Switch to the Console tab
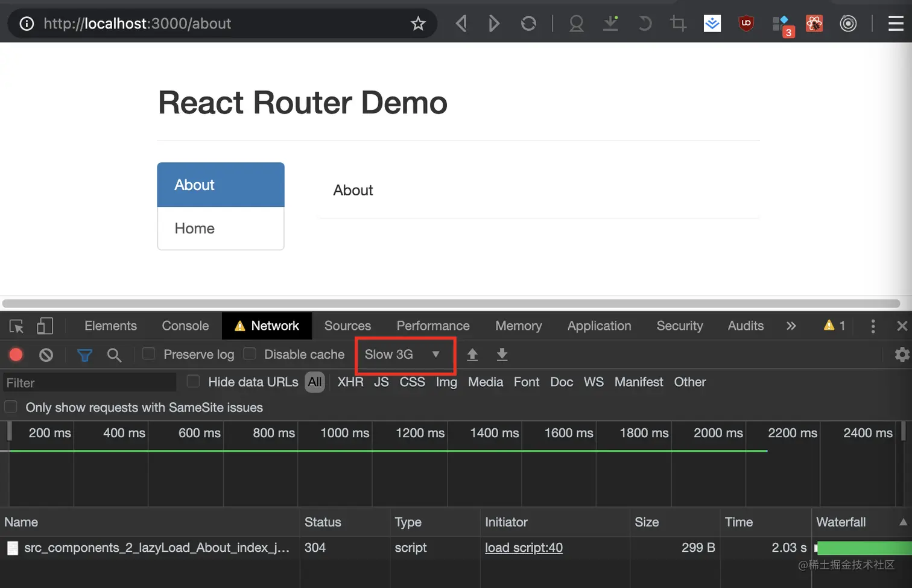 click(185, 326)
